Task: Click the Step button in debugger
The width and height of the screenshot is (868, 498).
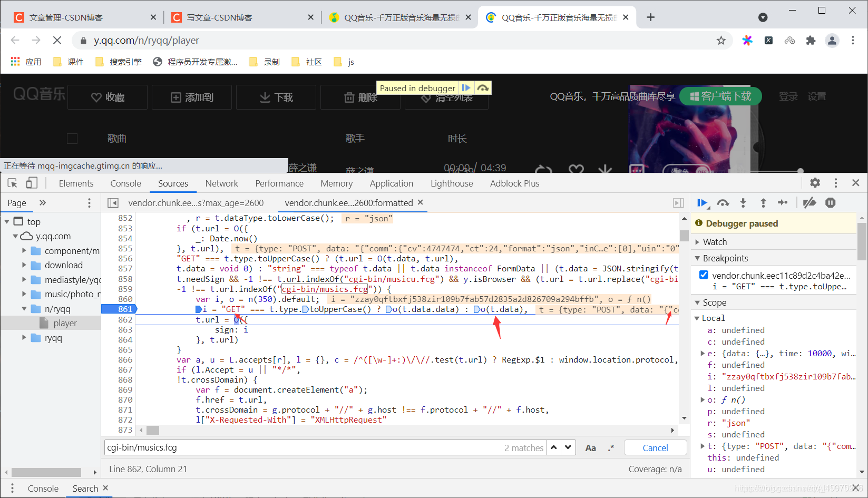Action: (x=783, y=203)
